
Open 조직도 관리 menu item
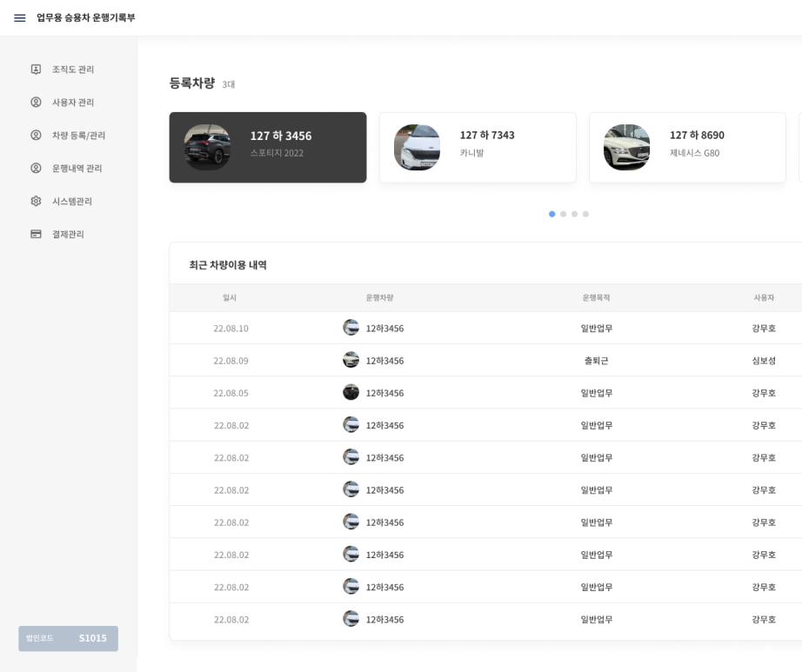pyautogui.click(x=72, y=69)
